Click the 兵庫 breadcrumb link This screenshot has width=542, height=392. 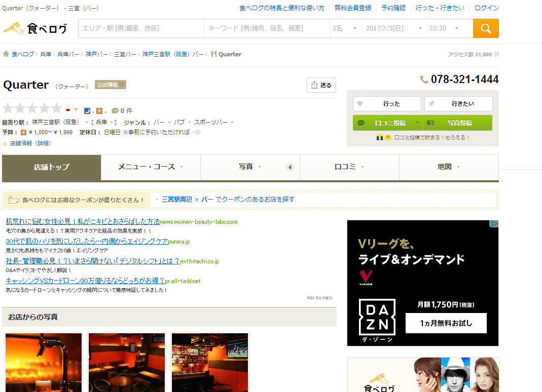[x=46, y=54]
